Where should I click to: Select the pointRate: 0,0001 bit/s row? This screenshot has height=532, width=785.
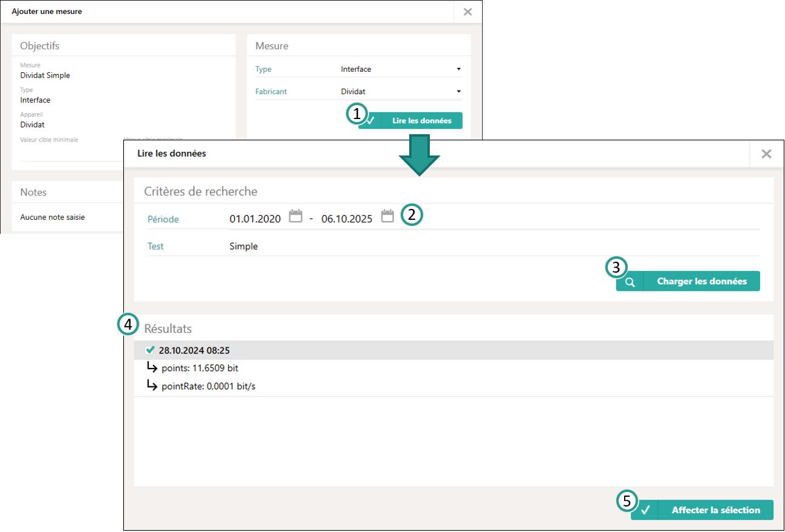(208, 386)
